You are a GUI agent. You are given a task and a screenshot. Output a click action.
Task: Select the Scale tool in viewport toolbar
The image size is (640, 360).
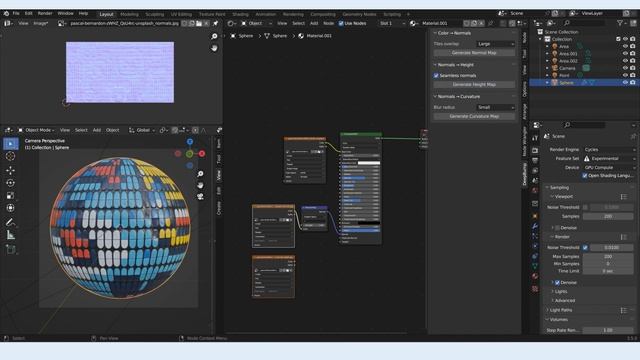(x=11, y=196)
